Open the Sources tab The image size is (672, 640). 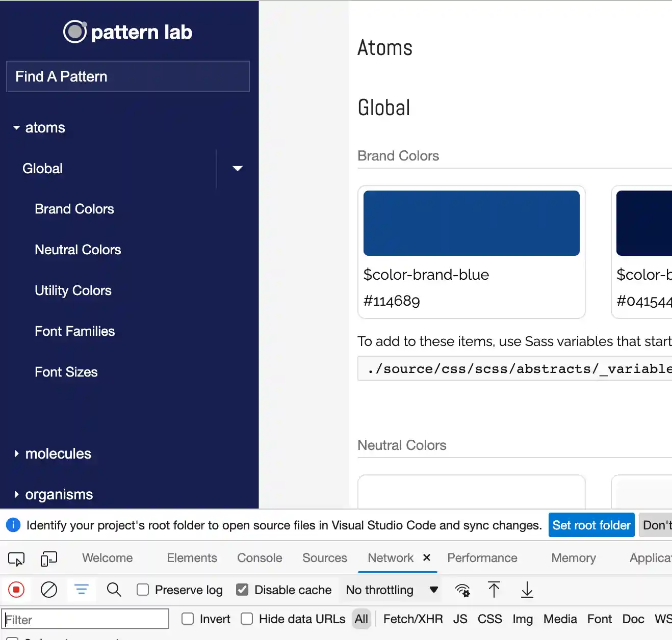[324, 558]
